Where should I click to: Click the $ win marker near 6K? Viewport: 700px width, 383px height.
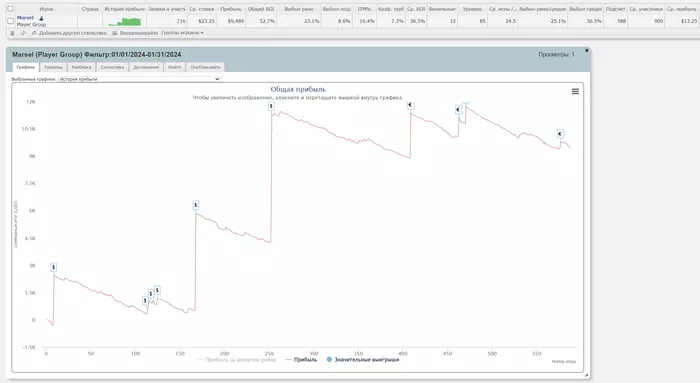196,205
